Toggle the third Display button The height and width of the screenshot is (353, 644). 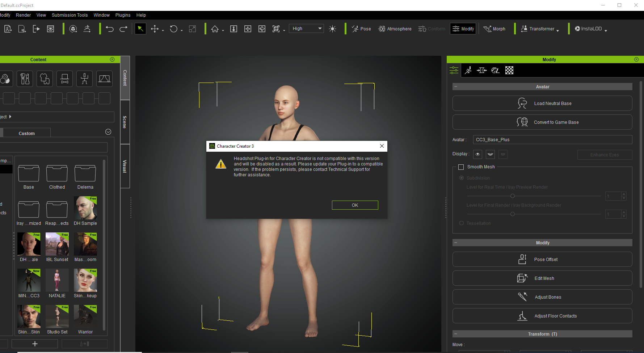503,155
